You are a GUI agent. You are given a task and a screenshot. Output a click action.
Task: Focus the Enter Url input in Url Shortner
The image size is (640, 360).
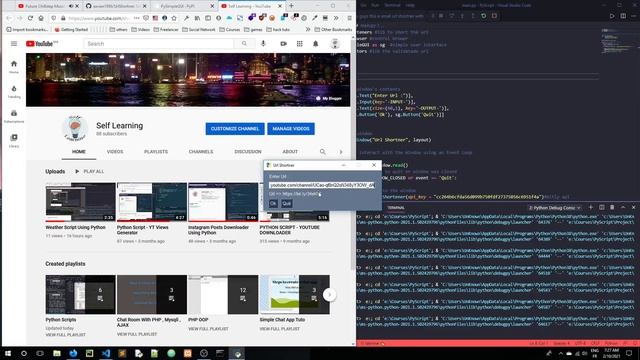(322, 185)
